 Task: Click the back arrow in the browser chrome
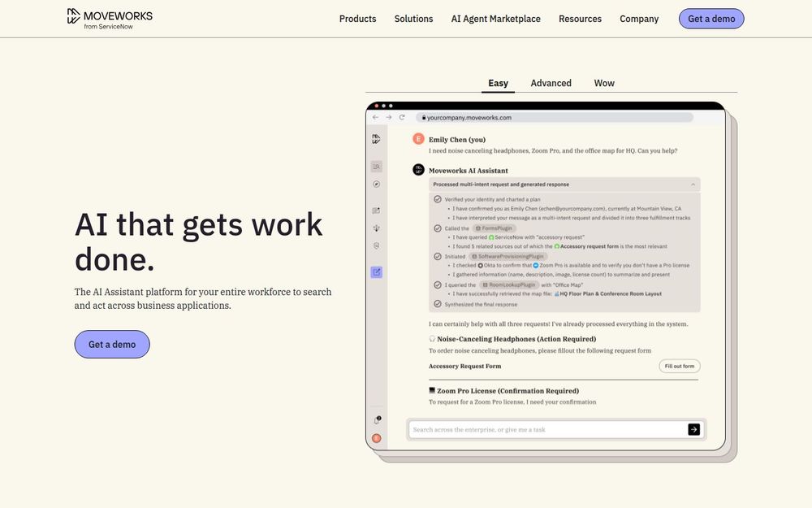point(374,116)
